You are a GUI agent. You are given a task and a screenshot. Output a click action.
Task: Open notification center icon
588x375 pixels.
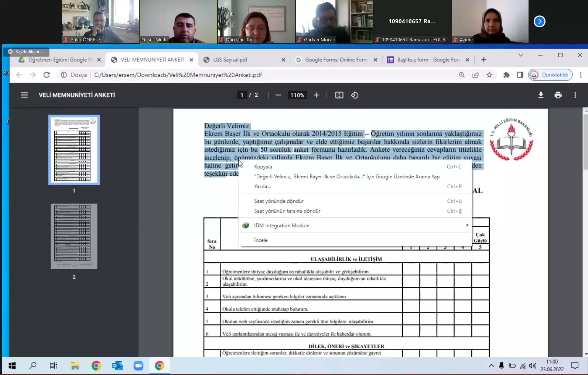point(575,366)
